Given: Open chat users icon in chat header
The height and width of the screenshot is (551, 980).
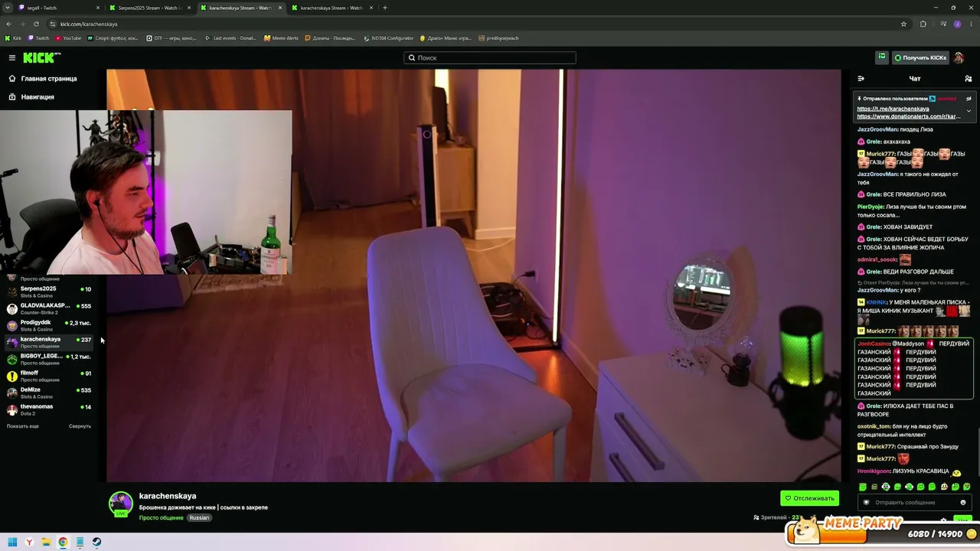Looking at the screenshot, I should (969, 79).
